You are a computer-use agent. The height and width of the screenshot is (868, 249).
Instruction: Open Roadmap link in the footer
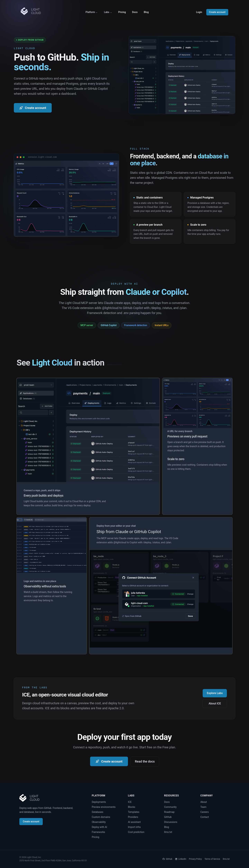(169, 812)
